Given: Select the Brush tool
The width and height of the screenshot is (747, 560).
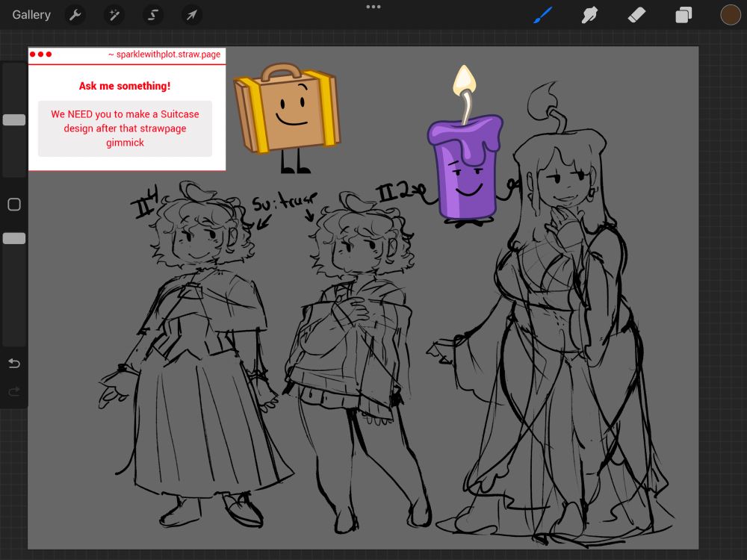Looking at the screenshot, I should [543, 15].
